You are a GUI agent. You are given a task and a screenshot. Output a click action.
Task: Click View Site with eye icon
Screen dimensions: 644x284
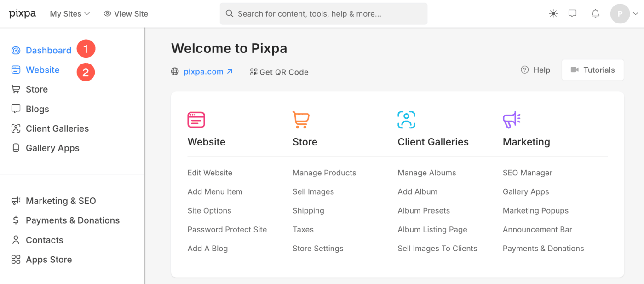click(126, 14)
